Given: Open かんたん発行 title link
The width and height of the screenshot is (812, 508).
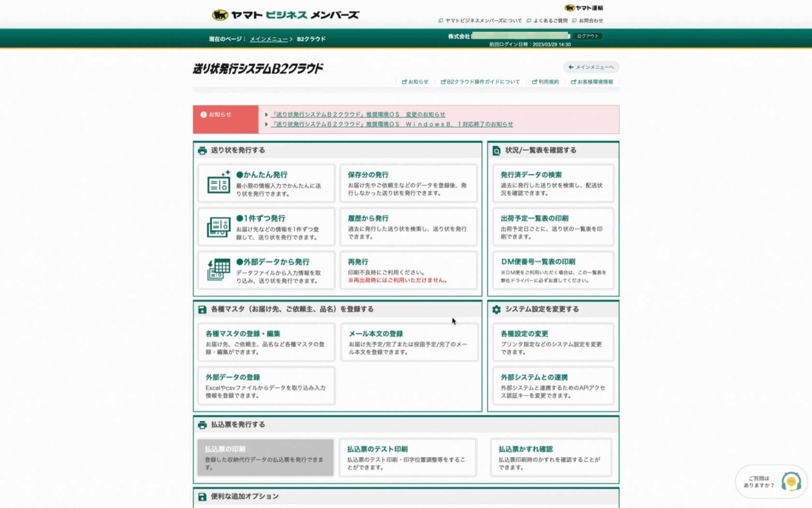Looking at the screenshot, I should 262,175.
